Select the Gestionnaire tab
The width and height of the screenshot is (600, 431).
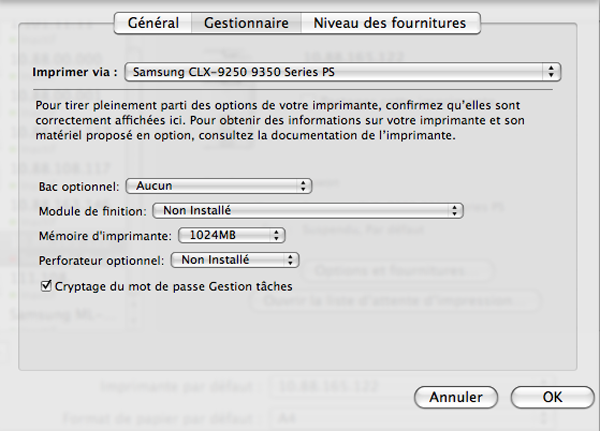[246, 23]
